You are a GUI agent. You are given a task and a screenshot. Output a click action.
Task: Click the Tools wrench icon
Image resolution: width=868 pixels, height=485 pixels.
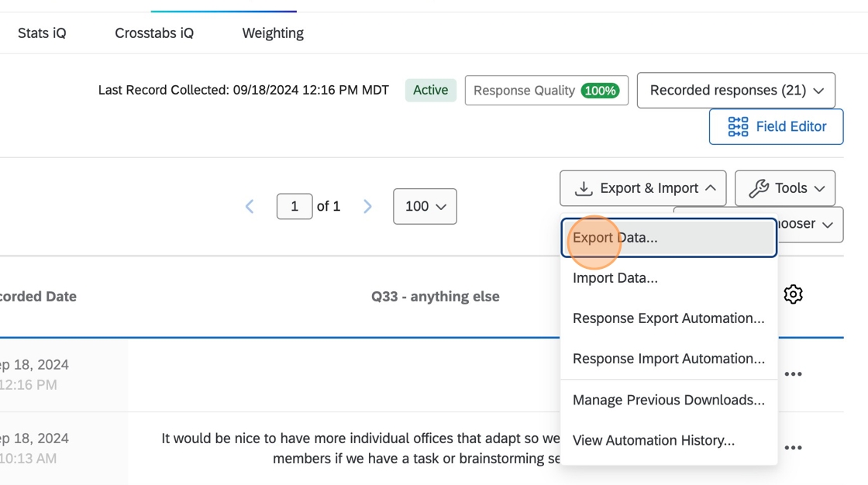[x=759, y=188]
